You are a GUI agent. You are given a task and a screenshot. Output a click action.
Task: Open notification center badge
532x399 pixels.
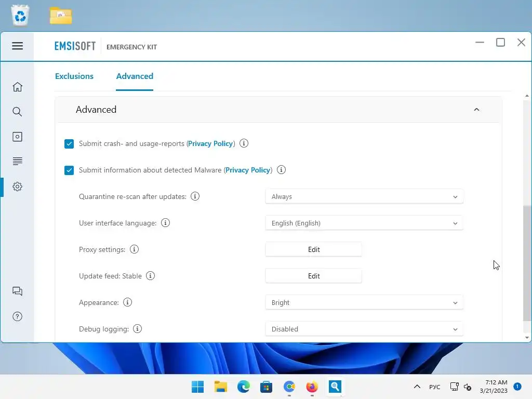[517, 386]
